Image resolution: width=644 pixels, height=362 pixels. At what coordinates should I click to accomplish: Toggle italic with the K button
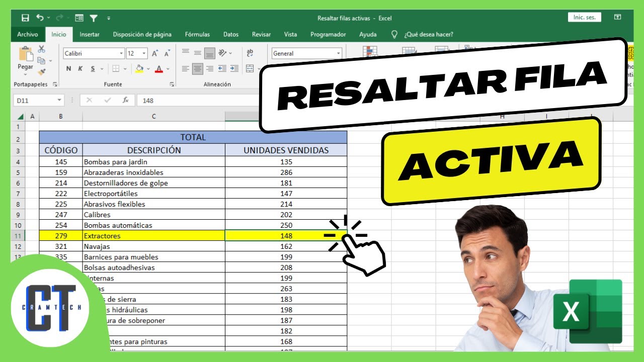[80, 68]
